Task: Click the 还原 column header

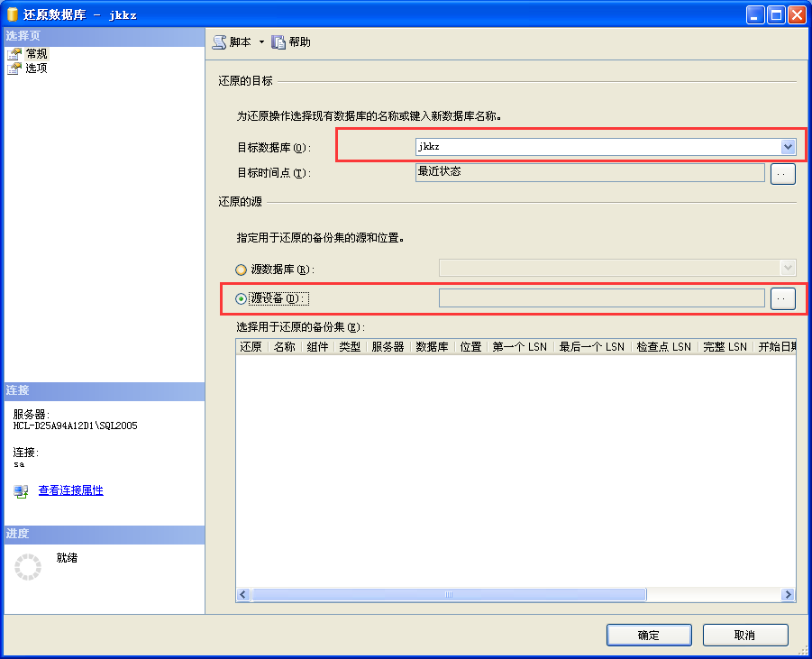Action: click(251, 346)
